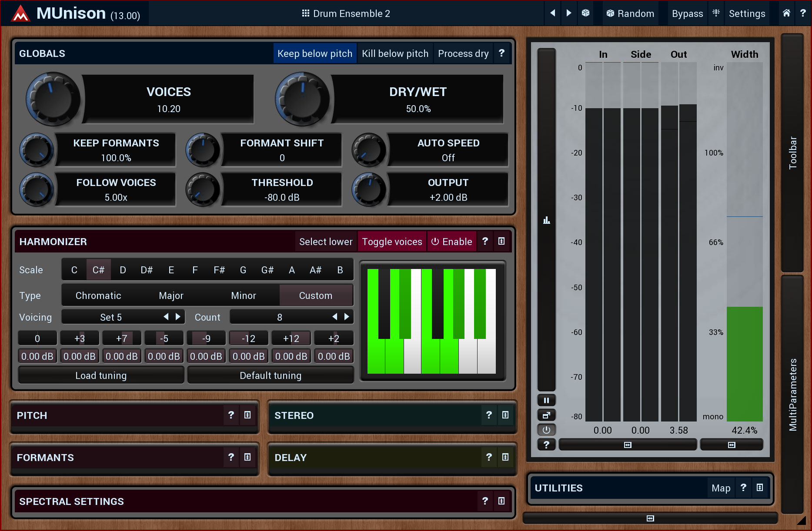Select the F# note in Scale row
Viewport: 812px width, 531px height.
pyautogui.click(x=219, y=270)
